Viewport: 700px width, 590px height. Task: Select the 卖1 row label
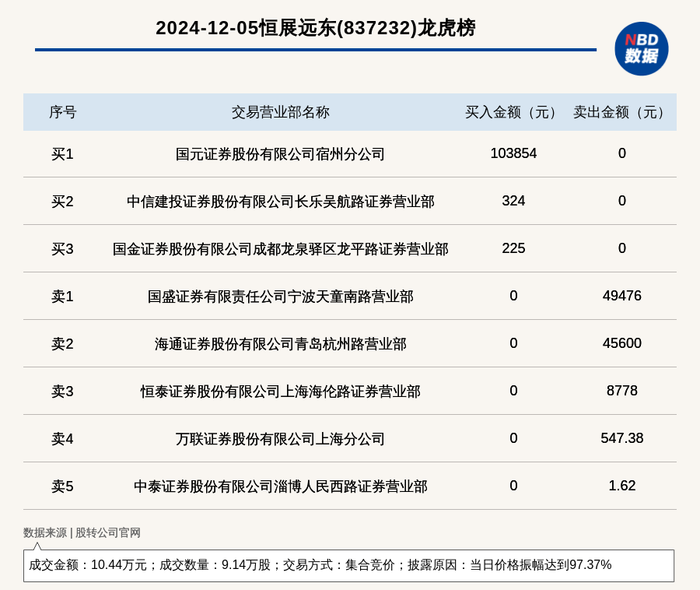(62, 297)
